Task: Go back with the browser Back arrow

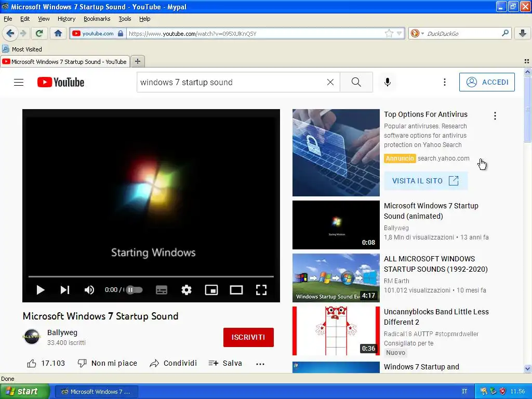Action: [10, 33]
